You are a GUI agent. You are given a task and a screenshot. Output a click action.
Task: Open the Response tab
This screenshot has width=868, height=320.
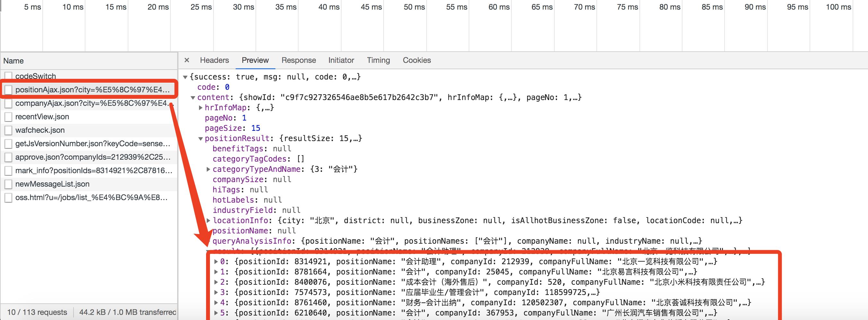[299, 60]
